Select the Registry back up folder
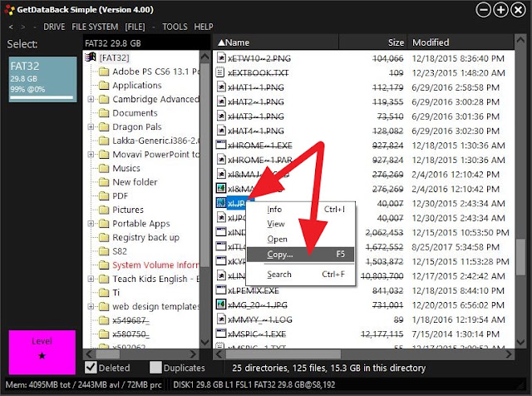Viewport: 532px width, 396px height. [x=146, y=237]
